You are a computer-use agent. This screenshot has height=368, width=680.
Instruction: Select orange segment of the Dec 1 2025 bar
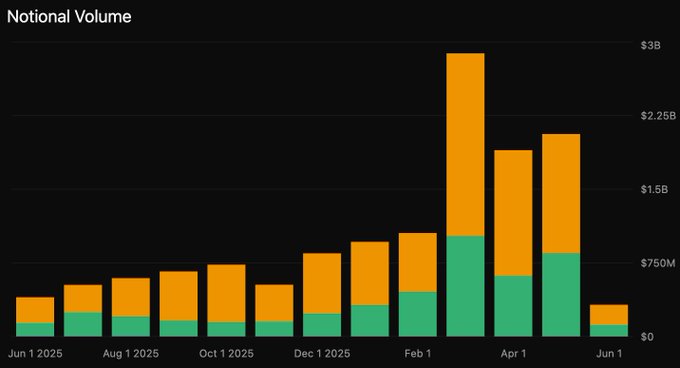coord(322,283)
